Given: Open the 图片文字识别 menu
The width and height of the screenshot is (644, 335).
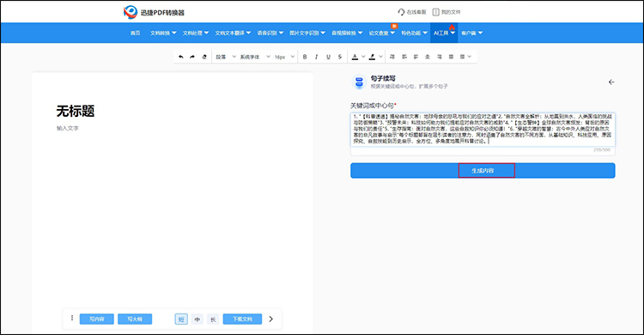Looking at the screenshot, I should tap(307, 33).
